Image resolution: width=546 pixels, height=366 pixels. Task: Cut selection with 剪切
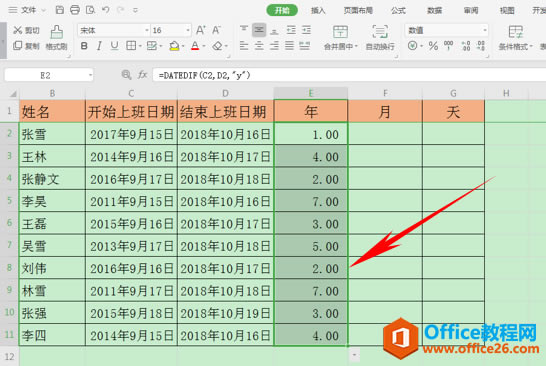[26, 30]
